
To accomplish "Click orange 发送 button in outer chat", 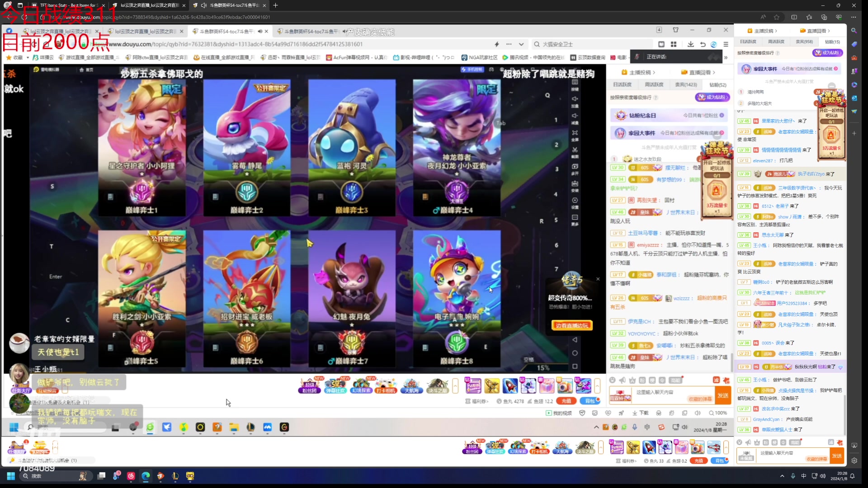I will point(837,455).
